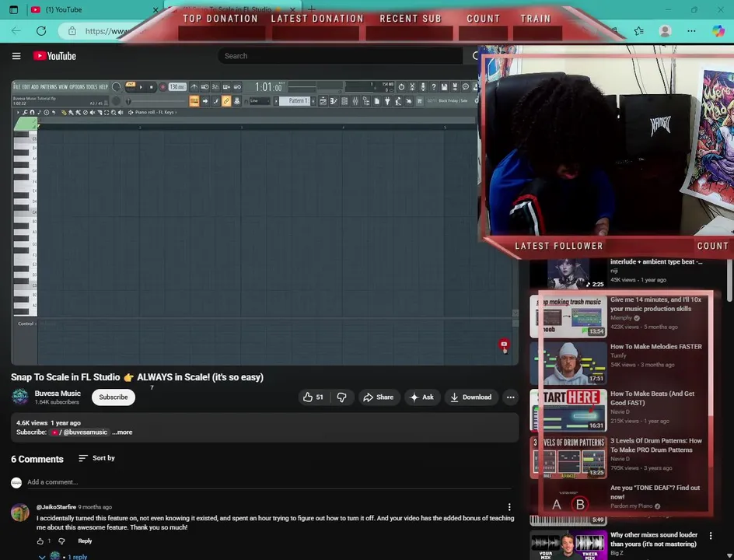Open JaikoStarfire commenter avatar

coord(20,513)
